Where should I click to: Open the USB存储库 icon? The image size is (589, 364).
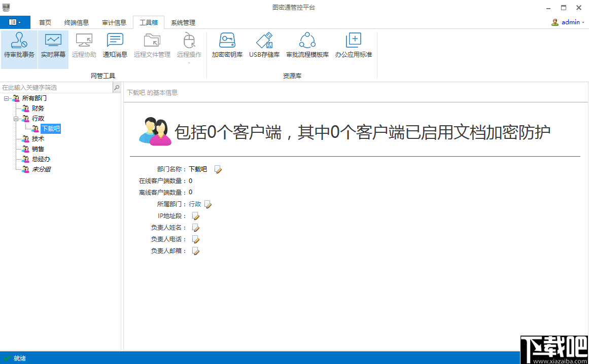tap(264, 45)
